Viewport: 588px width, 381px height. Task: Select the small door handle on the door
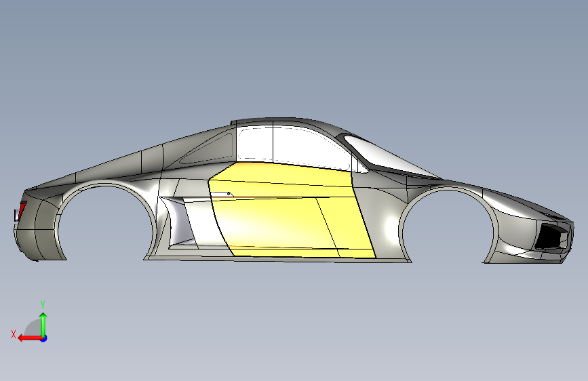click(x=222, y=195)
